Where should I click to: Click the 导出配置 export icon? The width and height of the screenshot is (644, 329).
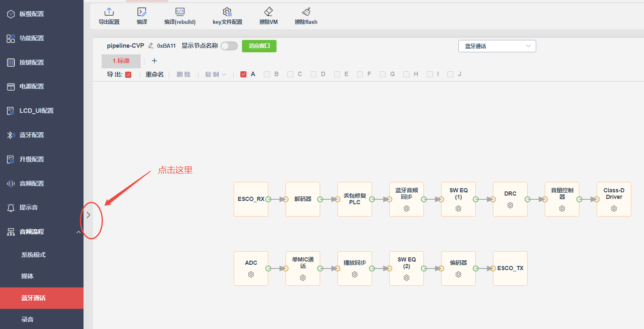pyautogui.click(x=109, y=12)
